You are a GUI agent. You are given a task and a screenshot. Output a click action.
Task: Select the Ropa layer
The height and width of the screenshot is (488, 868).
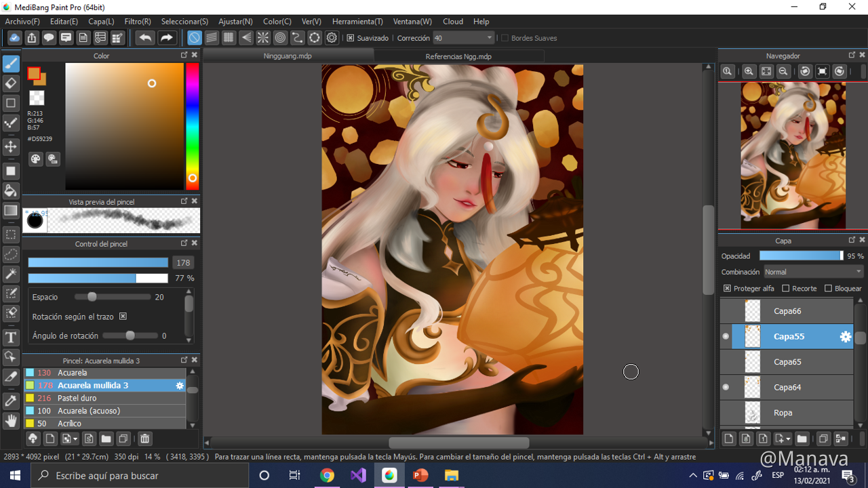point(787,413)
